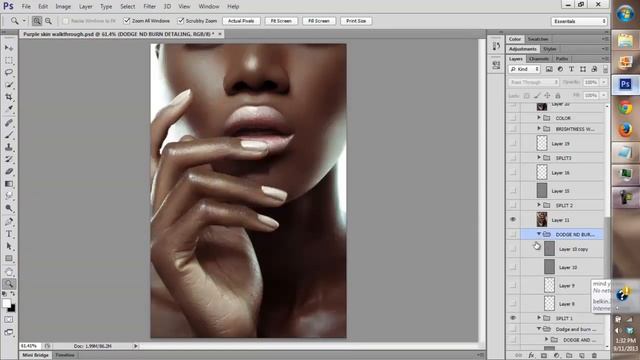640x360 pixels.
Task: Select the Path Selection tool
Action: point(9,246)
